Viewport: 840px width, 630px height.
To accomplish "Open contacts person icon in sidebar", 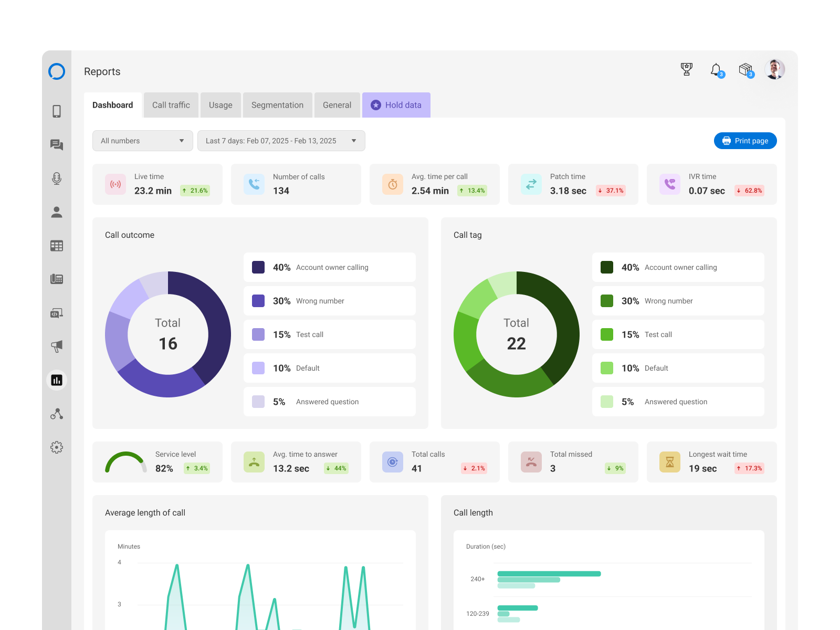I will 57,212.
